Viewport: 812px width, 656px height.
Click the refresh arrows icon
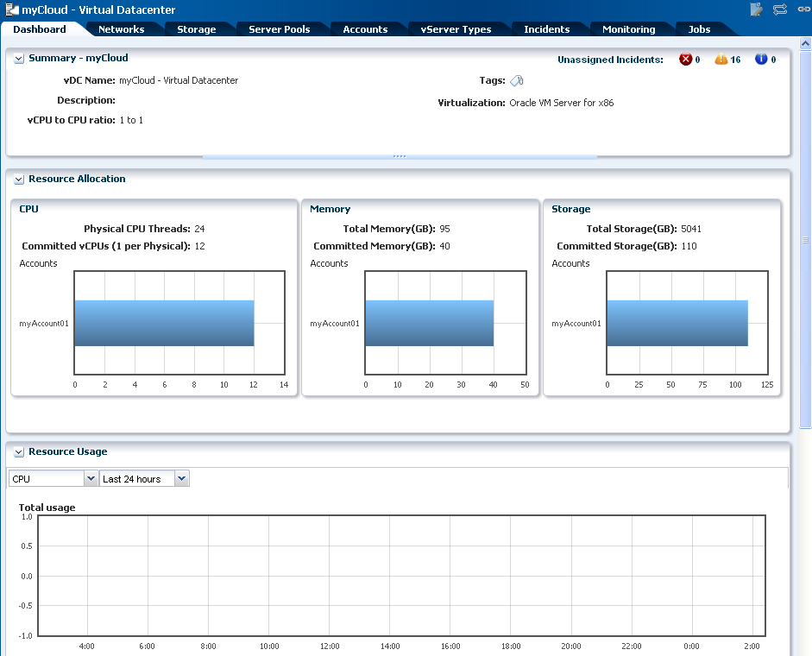click(x=780, y=9)
